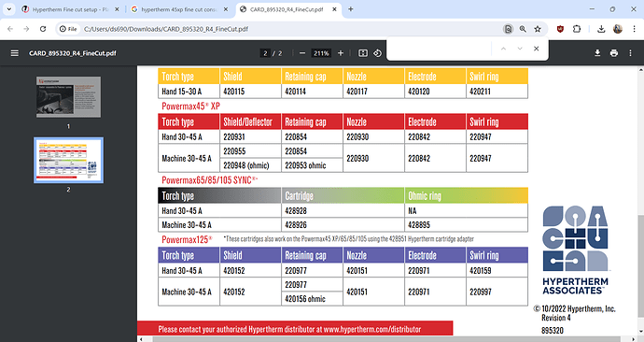Close the Google search tab
The image size is (644, 342).
click(226, 9)
